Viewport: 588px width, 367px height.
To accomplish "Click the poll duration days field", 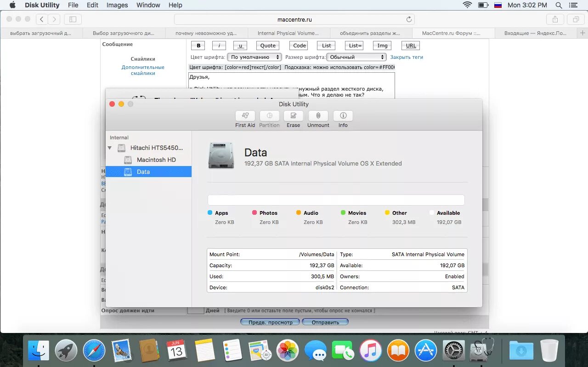I will point(196,311).
